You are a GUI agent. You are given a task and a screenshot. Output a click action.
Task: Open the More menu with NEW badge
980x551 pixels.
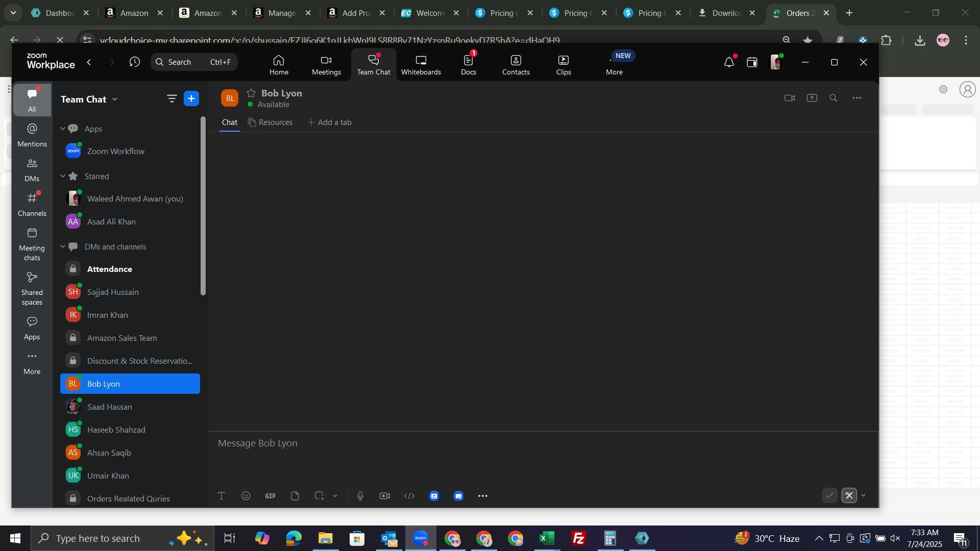(615, 65)
